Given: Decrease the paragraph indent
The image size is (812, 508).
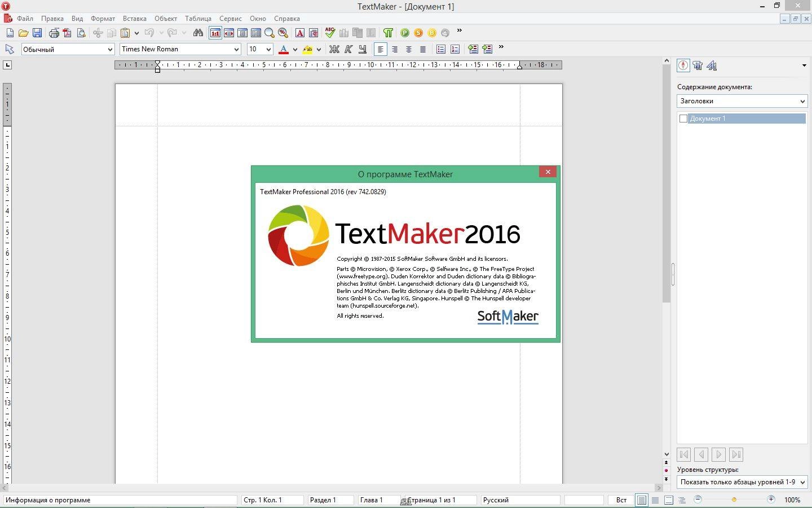Looking at the screenshot, I should [473, 49].
